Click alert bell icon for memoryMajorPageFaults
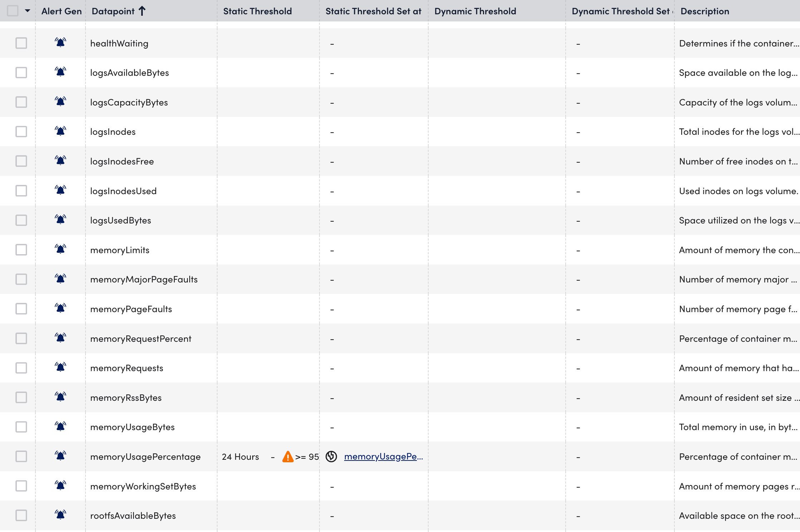The image size is (800, 532). 60,279
